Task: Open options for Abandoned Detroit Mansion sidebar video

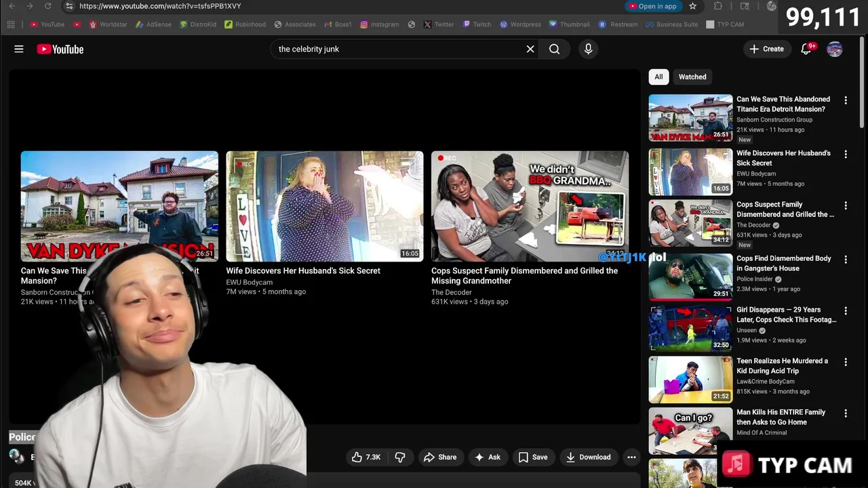Action: tap(846, 100)
